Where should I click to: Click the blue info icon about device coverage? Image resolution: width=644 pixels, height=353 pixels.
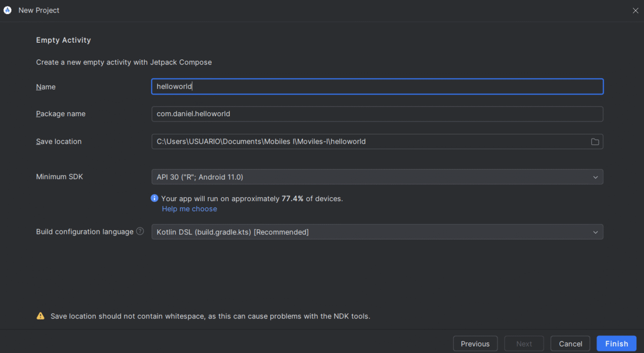coord(154,199)
